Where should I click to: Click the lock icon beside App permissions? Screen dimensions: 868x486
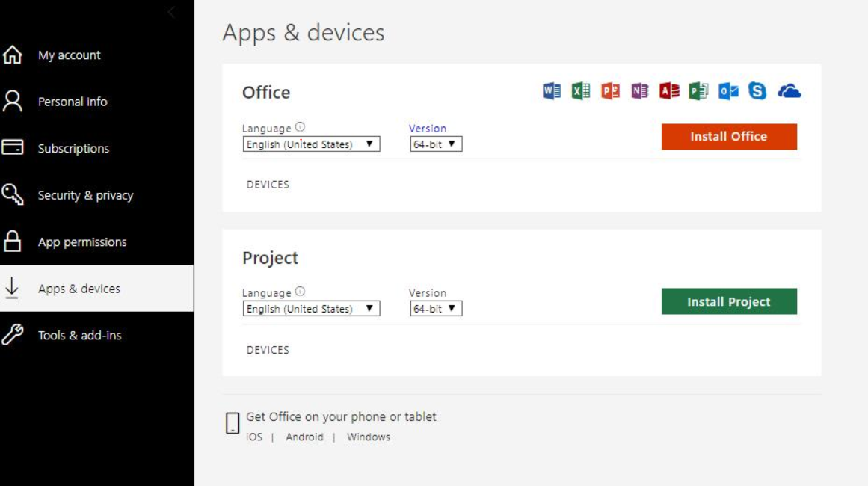tap(12, 242)
